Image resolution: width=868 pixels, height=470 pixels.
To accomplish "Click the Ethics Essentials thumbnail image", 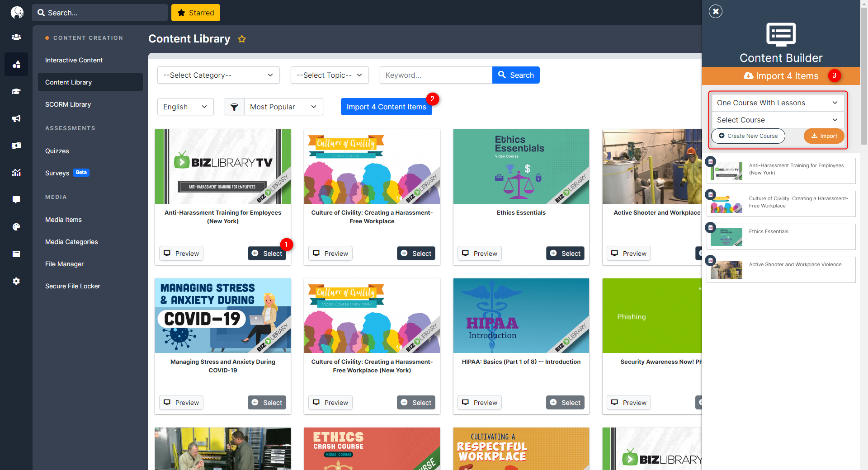I will [x=521, y=166].
